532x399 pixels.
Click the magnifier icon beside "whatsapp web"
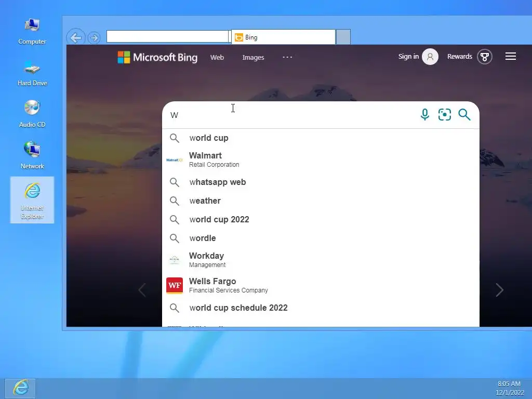point(175,182)
